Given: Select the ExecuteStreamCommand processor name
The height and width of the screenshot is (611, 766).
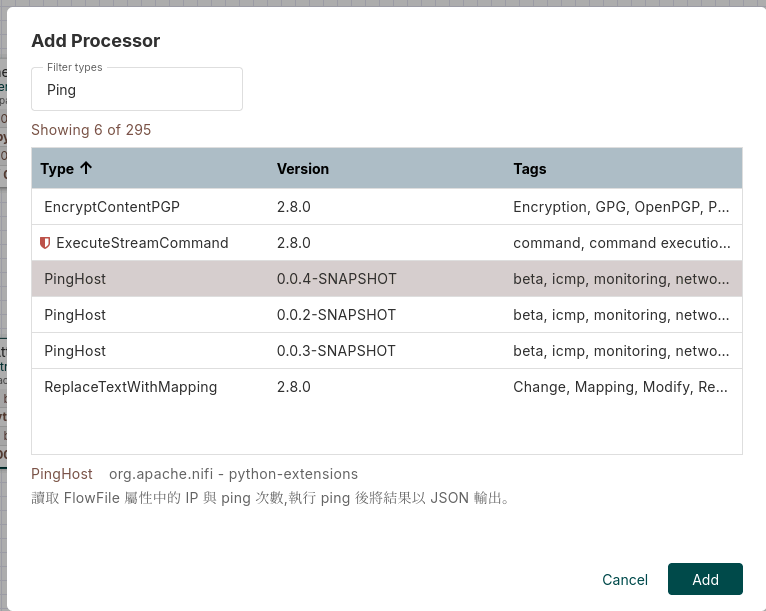Looking at the screenshot, I should [x=142, y=243].
